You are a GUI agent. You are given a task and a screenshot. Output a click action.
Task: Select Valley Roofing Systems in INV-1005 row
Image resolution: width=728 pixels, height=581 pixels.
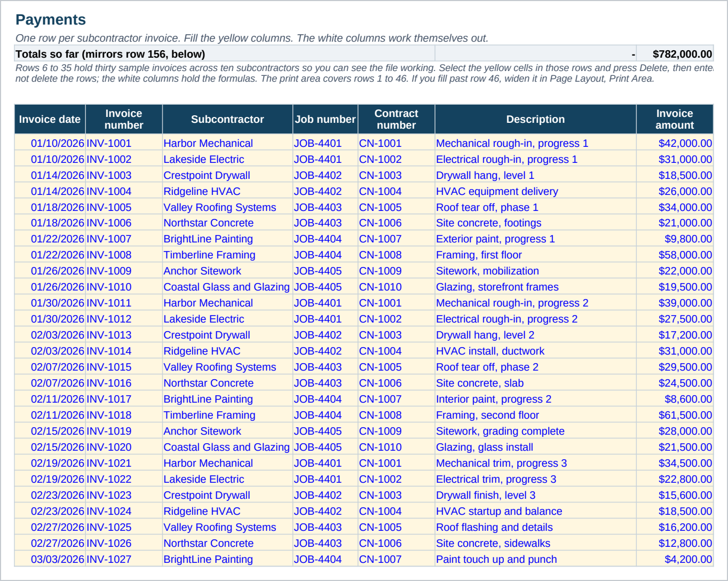227,207
